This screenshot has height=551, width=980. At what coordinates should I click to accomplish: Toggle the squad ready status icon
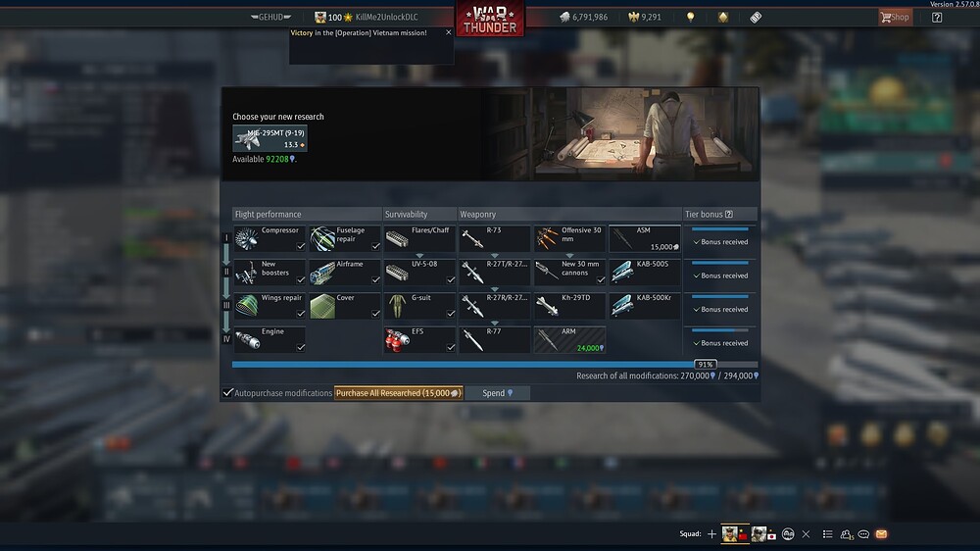[788, 534]
